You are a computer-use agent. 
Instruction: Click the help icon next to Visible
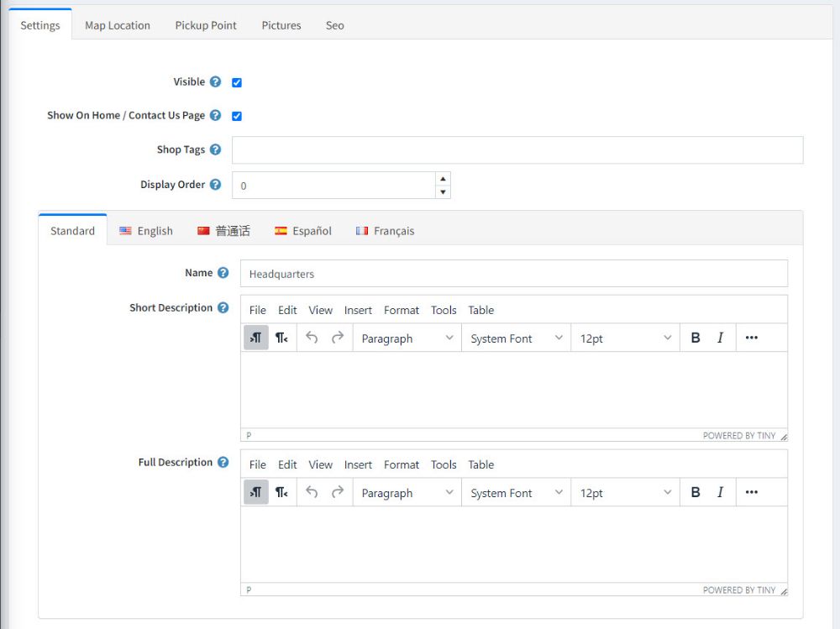215,82
